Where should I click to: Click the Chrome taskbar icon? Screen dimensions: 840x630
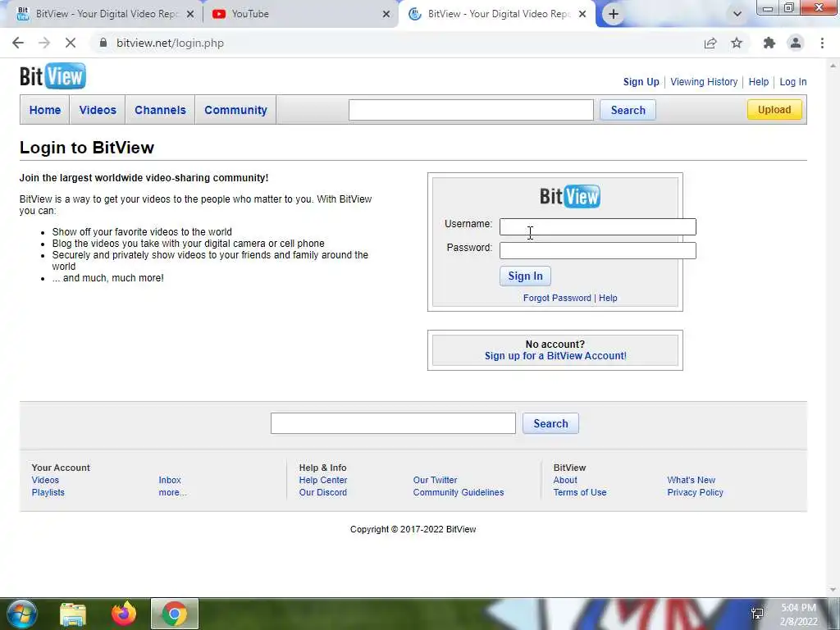[x=174, y=614]
